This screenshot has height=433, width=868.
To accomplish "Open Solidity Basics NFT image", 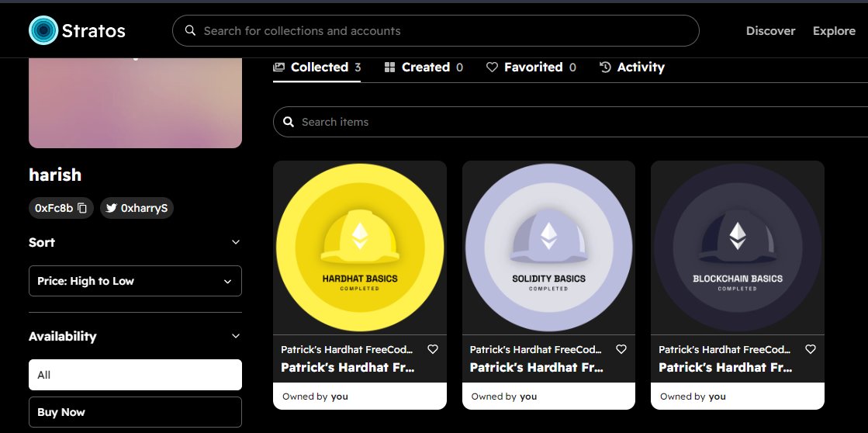I will tap(548, 247).
